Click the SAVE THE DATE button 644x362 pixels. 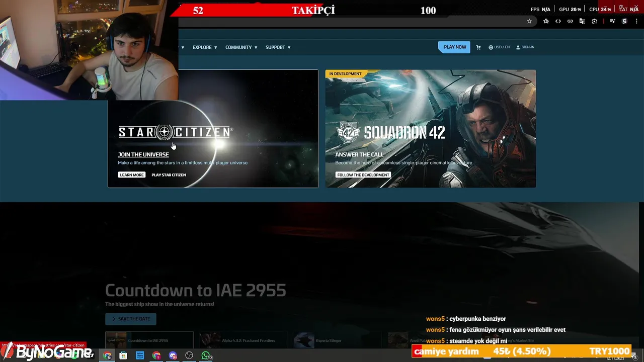point(131,319)
